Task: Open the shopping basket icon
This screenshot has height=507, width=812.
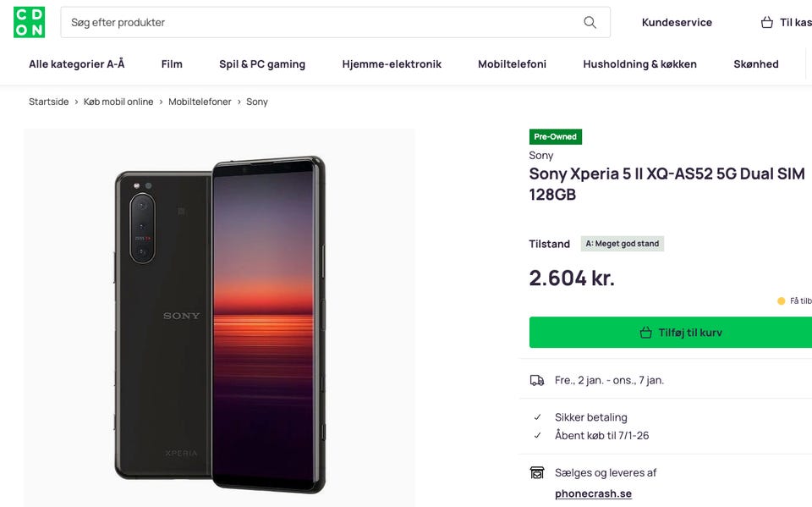Action: click(767, 23)
